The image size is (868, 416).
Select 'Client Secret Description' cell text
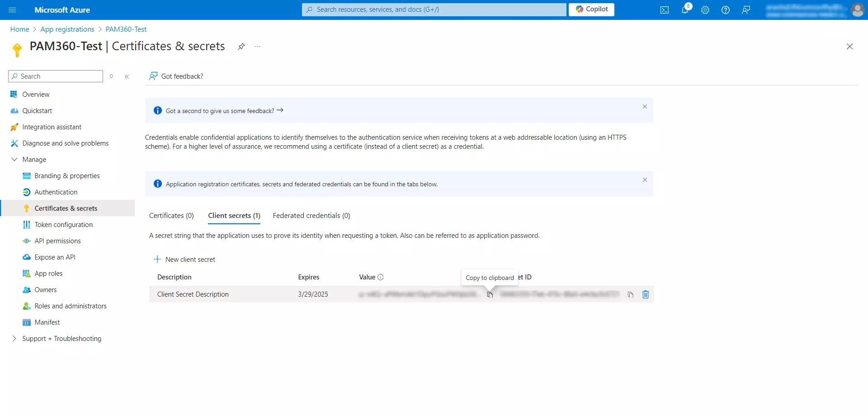pyautogui.click(x=193, y=294)
